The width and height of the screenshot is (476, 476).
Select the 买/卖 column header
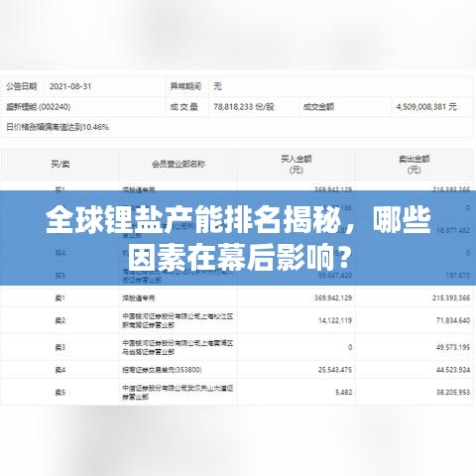tap(60, 164)
